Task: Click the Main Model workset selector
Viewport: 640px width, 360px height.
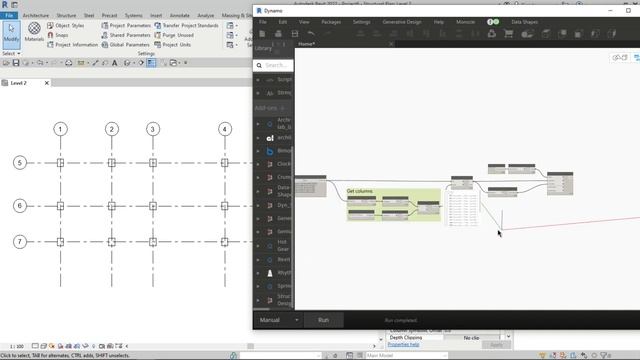Action: click(407, 356)
